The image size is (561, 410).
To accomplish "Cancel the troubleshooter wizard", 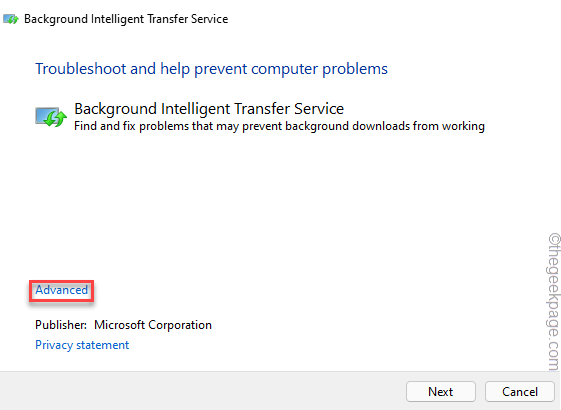I will click(520, 391).
